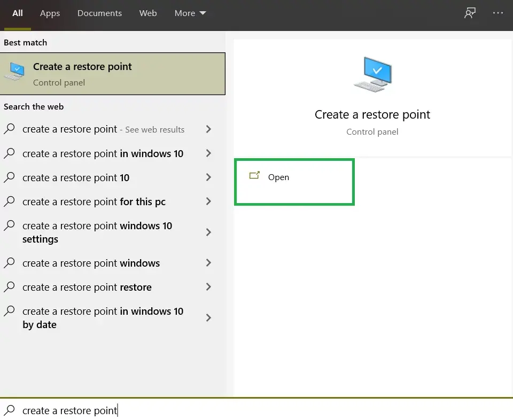This screenshot has width=513, height=420.
Task: Switch to the Documents search tab
Action: [x=99, y=13]
